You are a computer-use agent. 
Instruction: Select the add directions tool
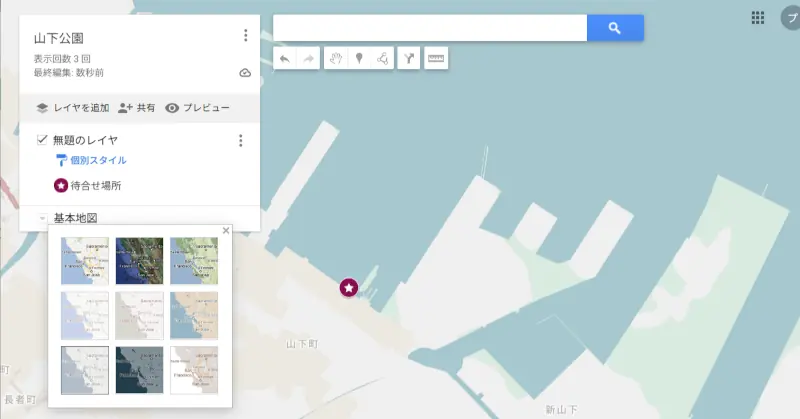408,59
